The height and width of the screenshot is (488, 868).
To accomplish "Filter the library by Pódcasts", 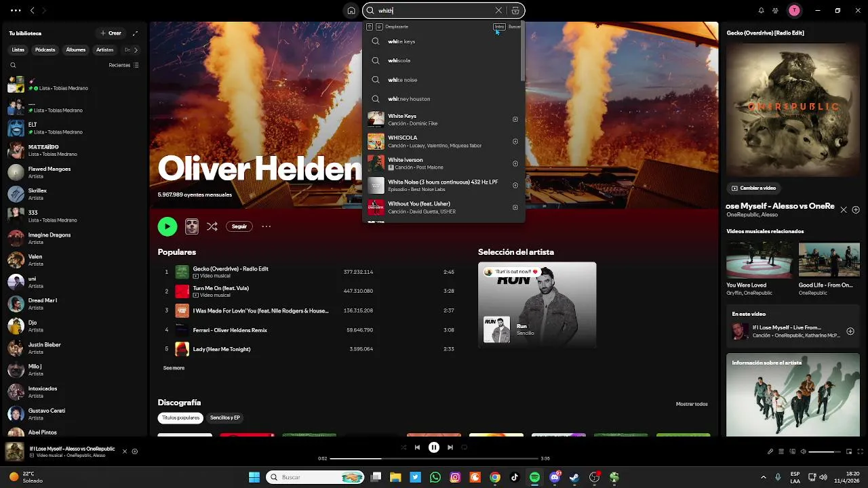I will [45, 49].
